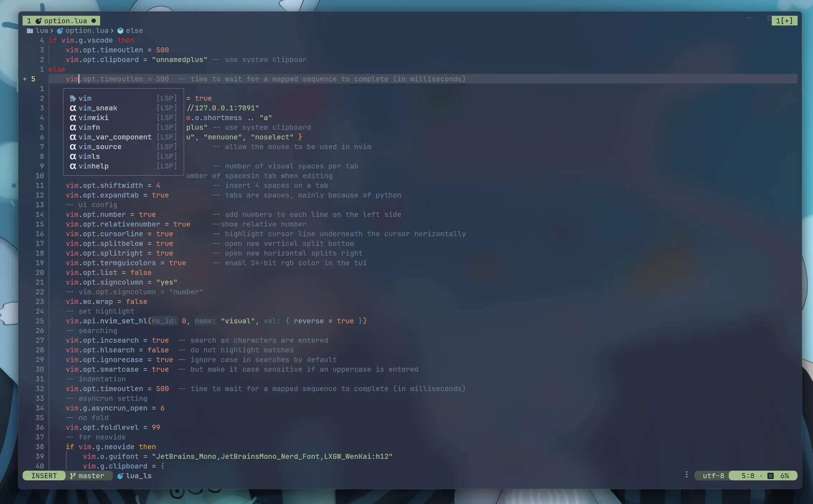This screenshot has height=504, width=813.
Task: Expand the chevron after option.lua breadcrumb
Action: tap(112, 31)
